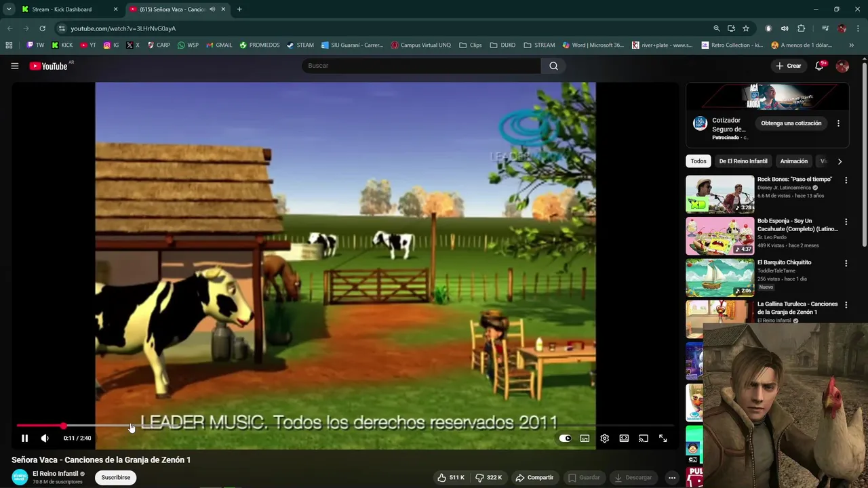Image resolution: width=868 pixels, height=488 pixels.
Task: Open El Reino Infantil channel avatar
Action: pyautogui.click(x=20, y=477)
